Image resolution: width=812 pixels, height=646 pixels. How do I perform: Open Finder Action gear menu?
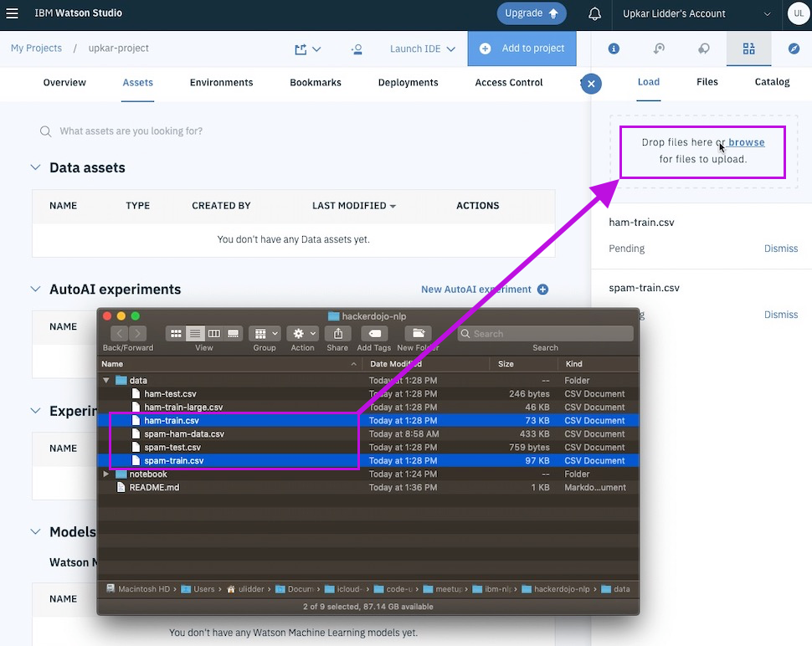pyautogui.click(x=302, y=333)
